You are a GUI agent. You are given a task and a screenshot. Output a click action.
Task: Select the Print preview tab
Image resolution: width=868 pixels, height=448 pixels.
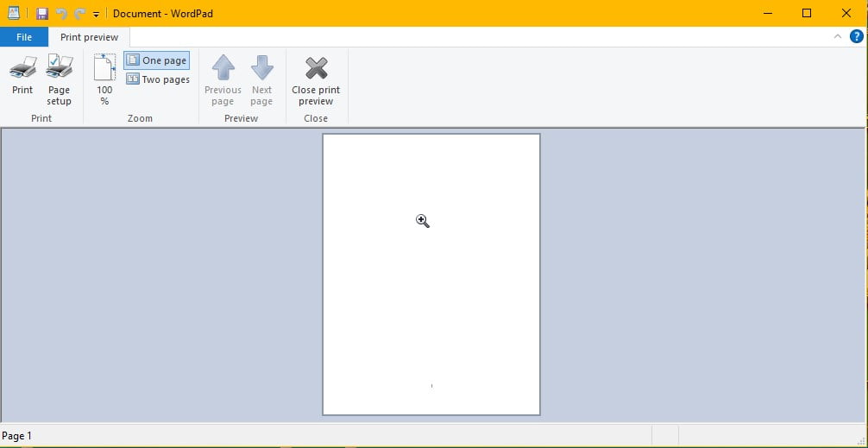[x=89, y=37]
